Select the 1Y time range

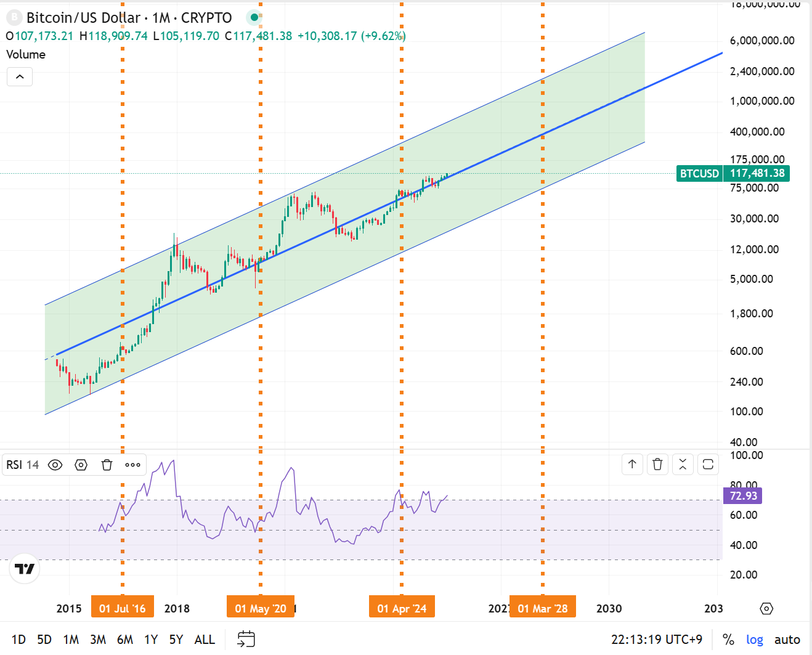pyautogui.click(x=151, y=640)
